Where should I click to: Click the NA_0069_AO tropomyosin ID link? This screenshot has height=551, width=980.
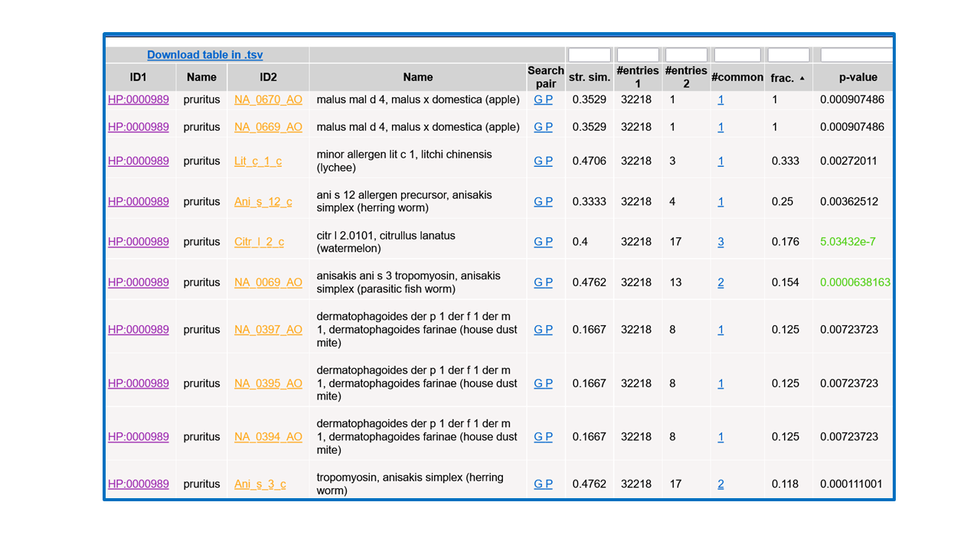click(x=268, y=282)
